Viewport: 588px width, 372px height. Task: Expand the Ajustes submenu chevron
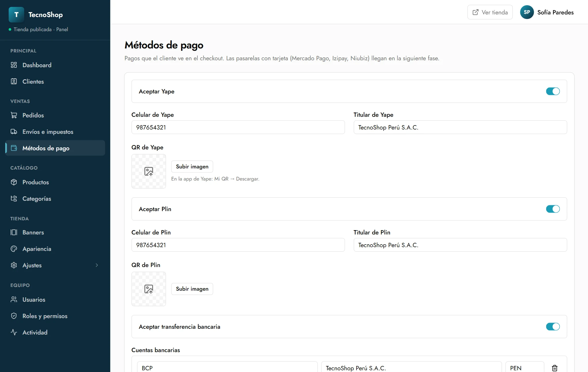(x=97, y=265)
